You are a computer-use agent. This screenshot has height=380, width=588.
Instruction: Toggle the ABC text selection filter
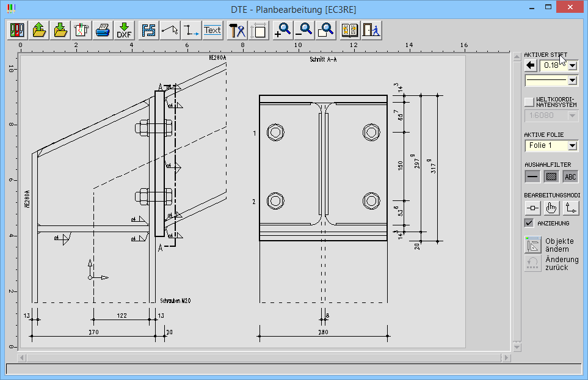(x=570, y=177)
